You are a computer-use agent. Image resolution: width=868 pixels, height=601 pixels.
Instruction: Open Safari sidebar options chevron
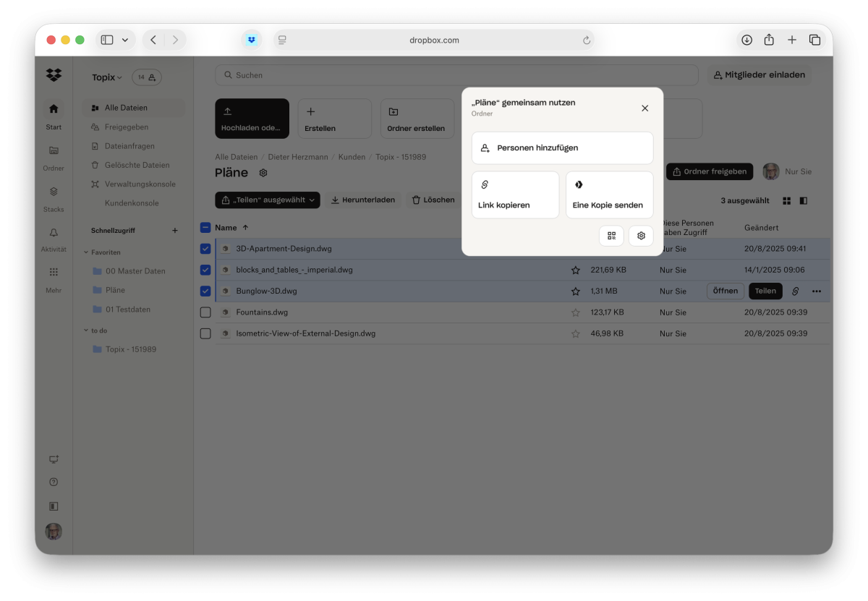pyautogui.click(x=125, y=40)
